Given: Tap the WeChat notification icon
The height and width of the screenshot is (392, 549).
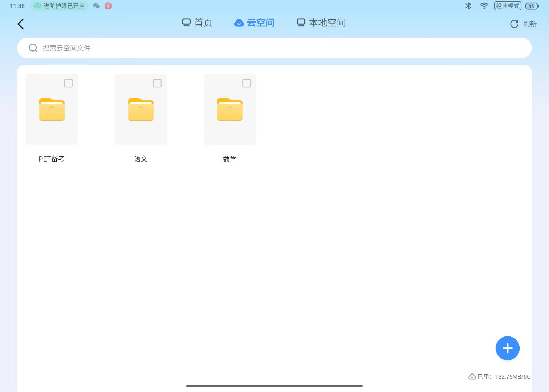Looking at the screenshot, I should (x=97, y=6).
